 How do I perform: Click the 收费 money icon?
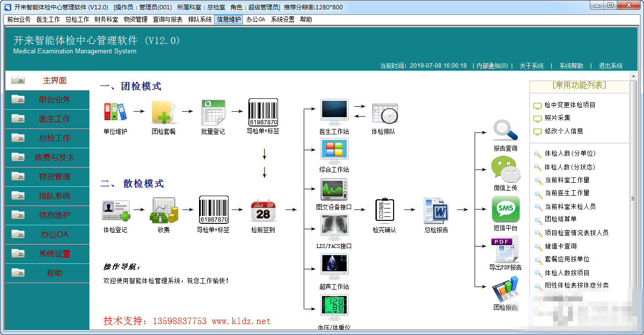point(164,210)
